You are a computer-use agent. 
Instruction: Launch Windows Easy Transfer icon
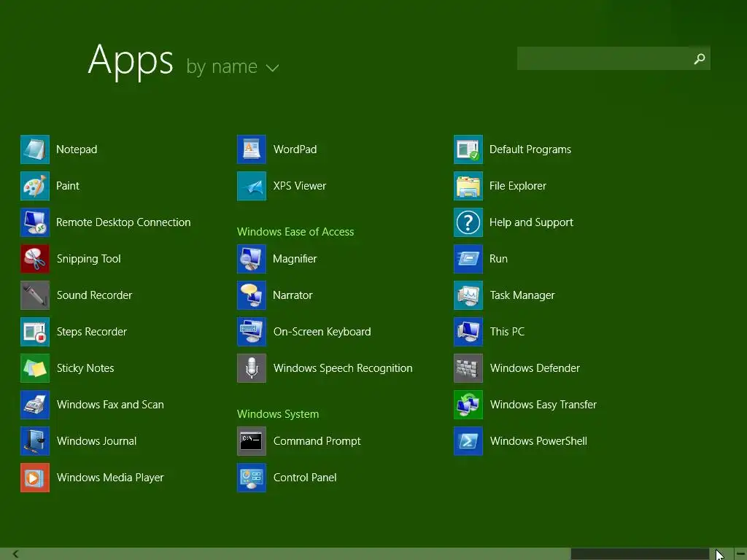(x=468, y=405)
